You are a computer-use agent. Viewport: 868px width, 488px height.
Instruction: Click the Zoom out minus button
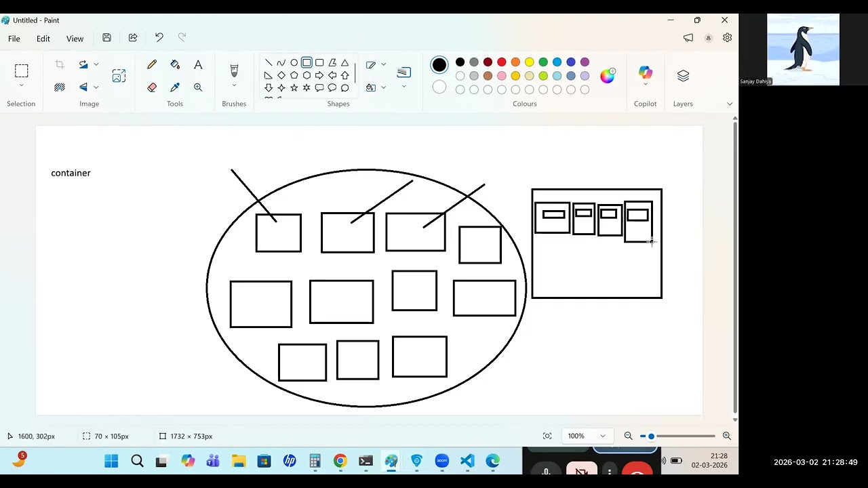click(x=628, y=436)
